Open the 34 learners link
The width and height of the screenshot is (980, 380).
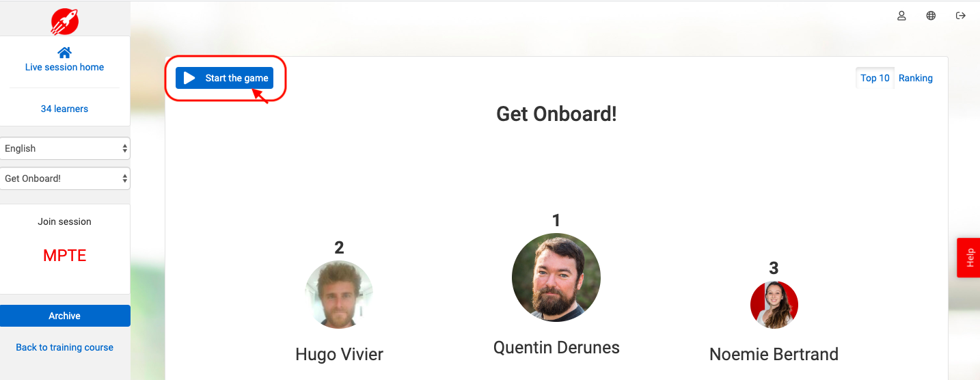[64, 109]
